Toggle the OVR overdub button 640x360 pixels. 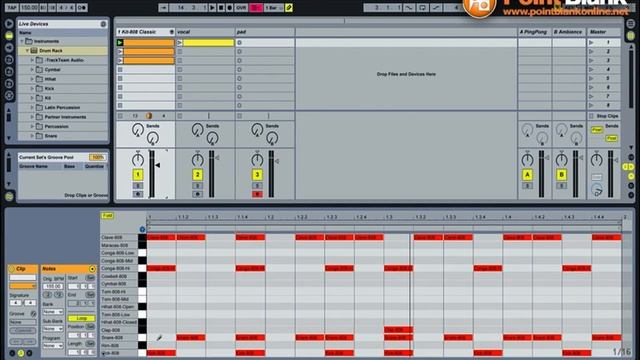click(x=241, y=7)
